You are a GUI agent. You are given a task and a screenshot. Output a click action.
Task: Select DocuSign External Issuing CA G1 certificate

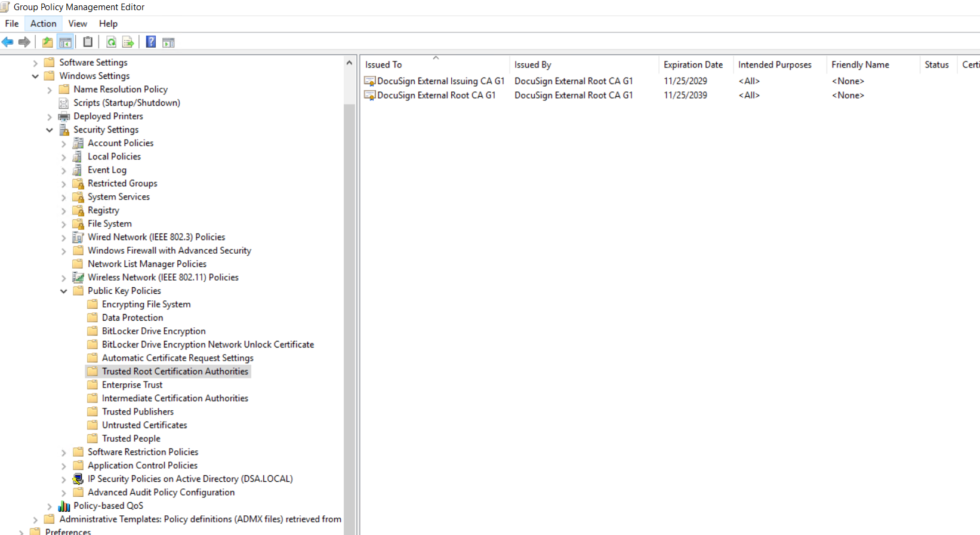[440, 81]
